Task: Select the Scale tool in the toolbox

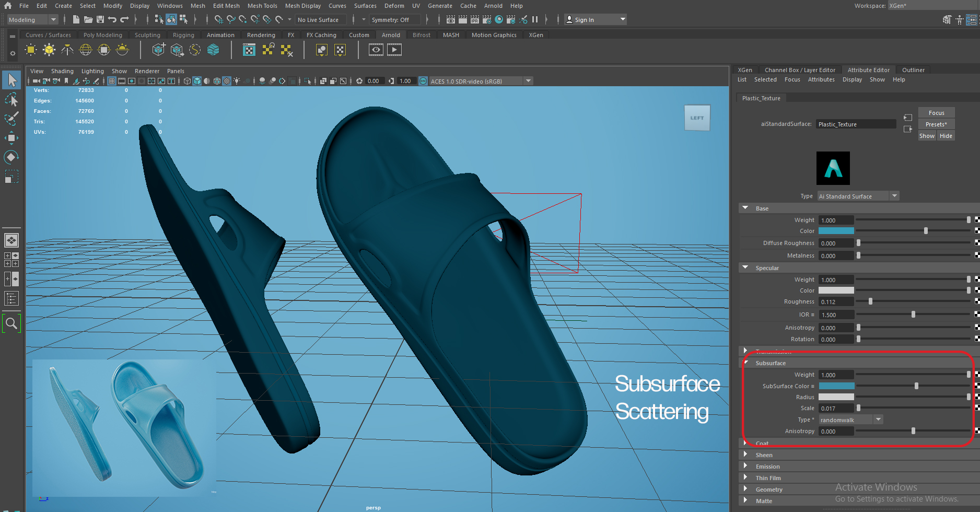Action: pos(11,177)
